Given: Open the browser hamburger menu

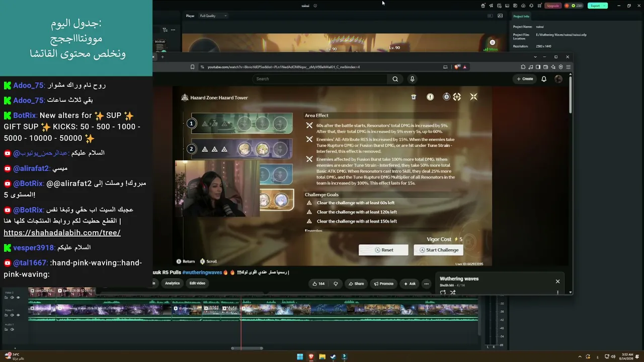Looking at the screenshot, I should tap(568, 67).
